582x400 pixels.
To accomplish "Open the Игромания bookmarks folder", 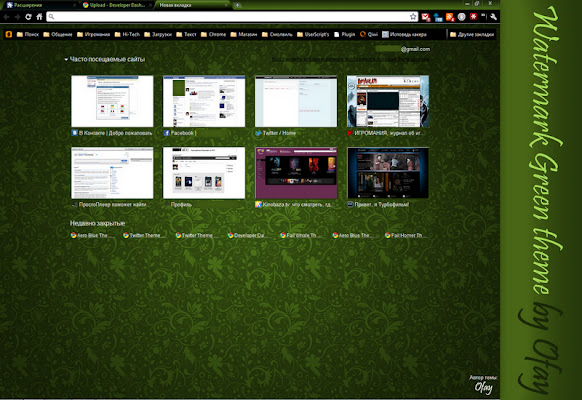I will point(94,35).
